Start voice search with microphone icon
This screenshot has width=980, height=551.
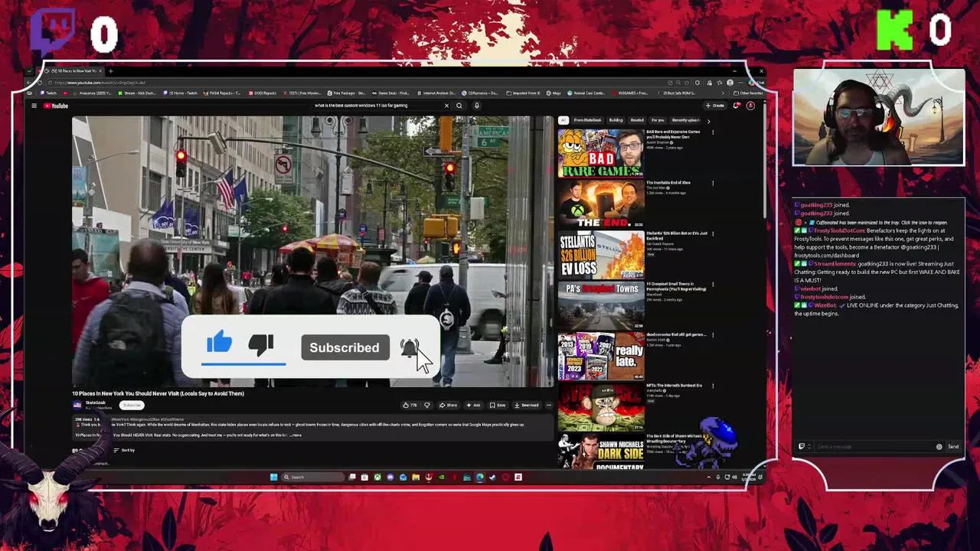click(476, 106)
